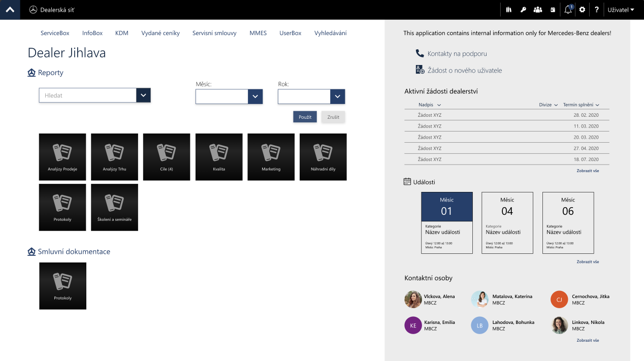644x361 pixels.
Task: Sort requests by Termín splnění
Action: click(x=579, y=105)
